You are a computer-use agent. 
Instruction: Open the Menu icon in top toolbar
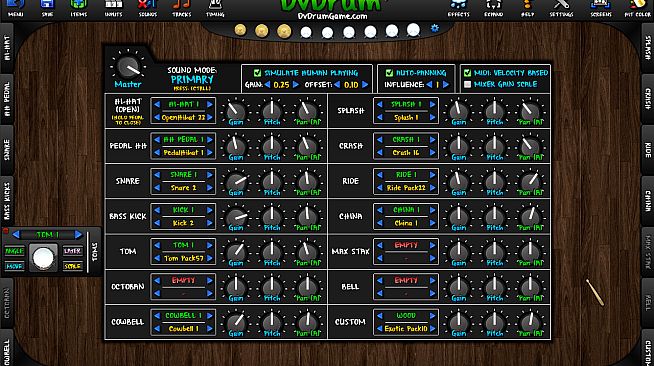point(16,8)
